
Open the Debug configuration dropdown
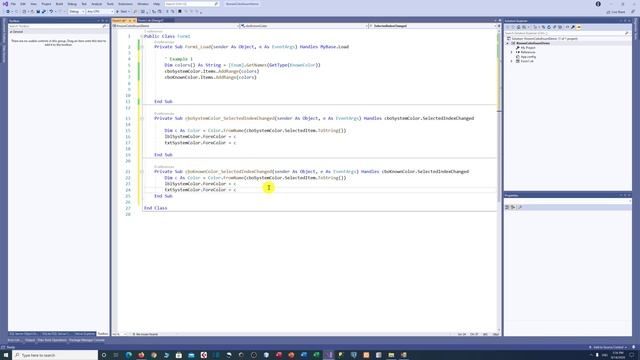point(76,11)
